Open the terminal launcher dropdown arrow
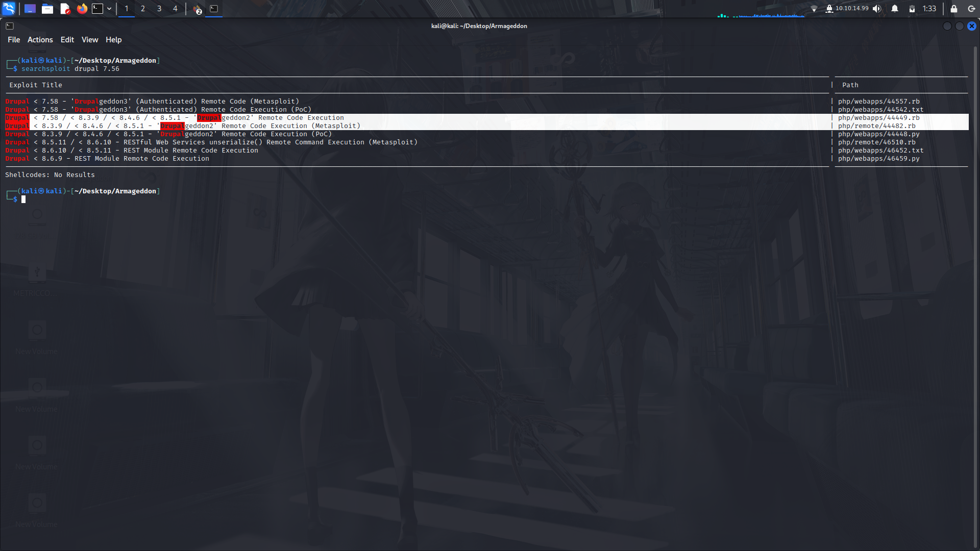The width and height of the screenshot is (980, 551). coord(109,8)
